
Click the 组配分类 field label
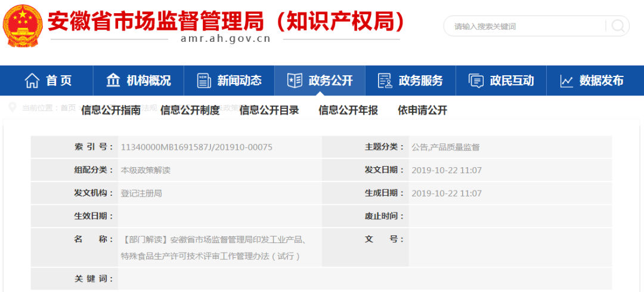pos(94,170)
